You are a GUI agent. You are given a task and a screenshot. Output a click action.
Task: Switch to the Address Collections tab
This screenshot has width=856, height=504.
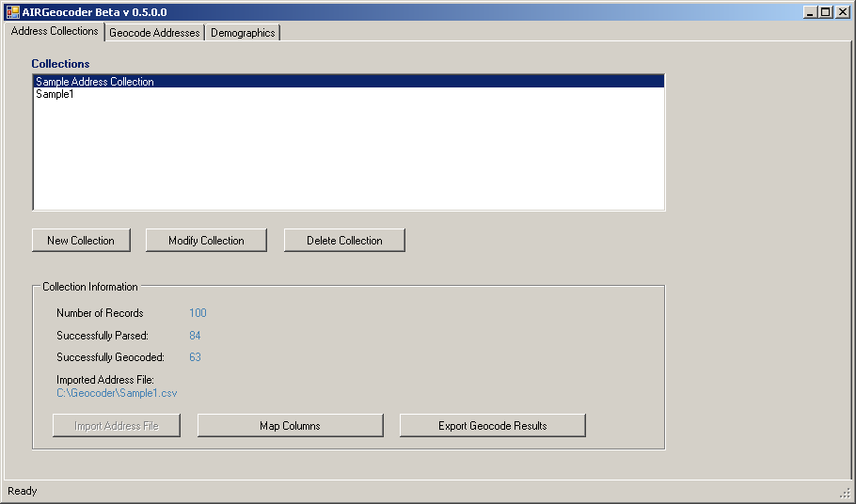click(x=54, y=31)
